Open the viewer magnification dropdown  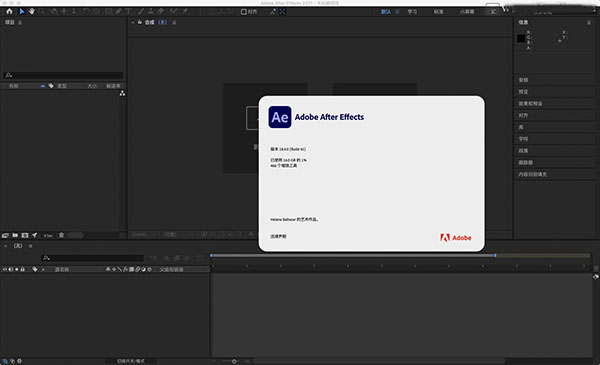click(x=143, y=235)
